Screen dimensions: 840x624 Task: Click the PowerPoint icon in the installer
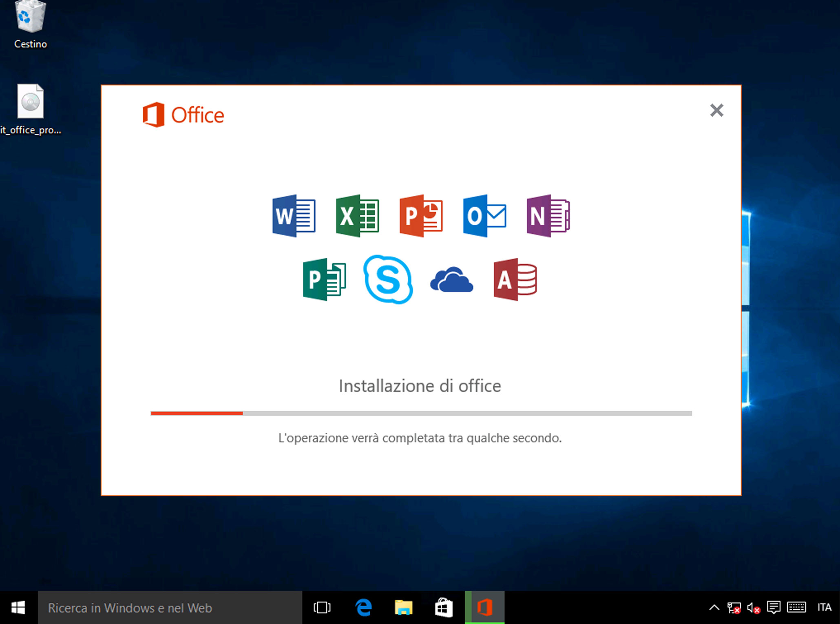pyautogui.click(x=421, y=216)
